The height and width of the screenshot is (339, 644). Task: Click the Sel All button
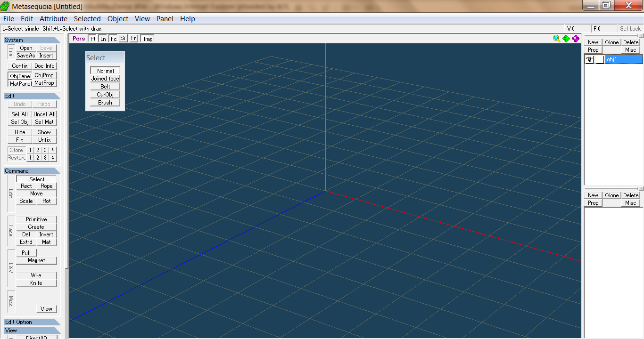point(20,114)
